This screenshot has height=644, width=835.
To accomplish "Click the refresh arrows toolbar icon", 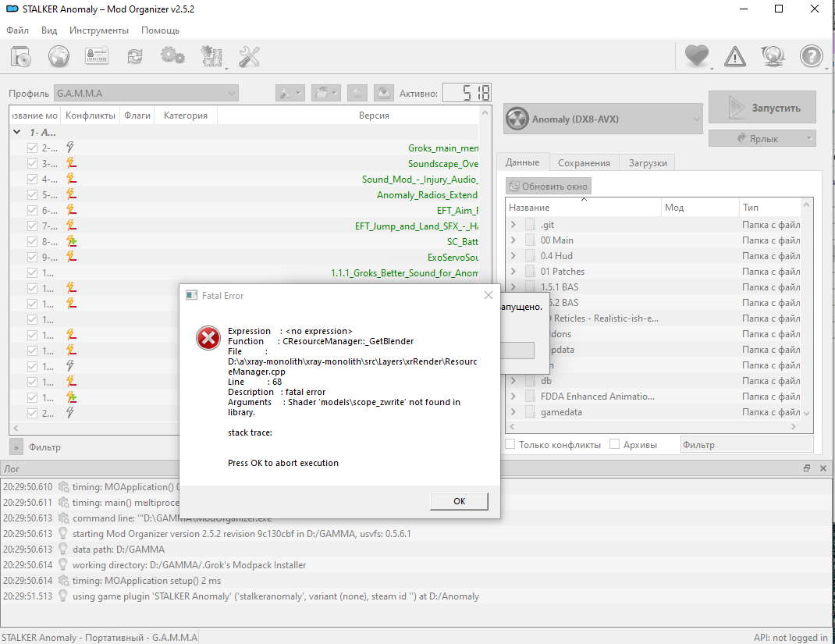I will [135, 56].
